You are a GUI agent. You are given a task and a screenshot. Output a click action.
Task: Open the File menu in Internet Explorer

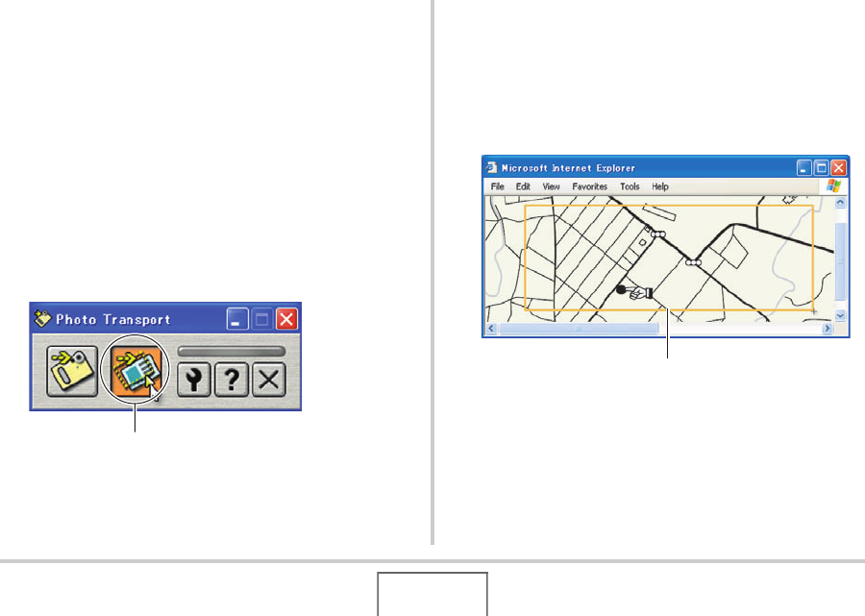pos(498,186)
